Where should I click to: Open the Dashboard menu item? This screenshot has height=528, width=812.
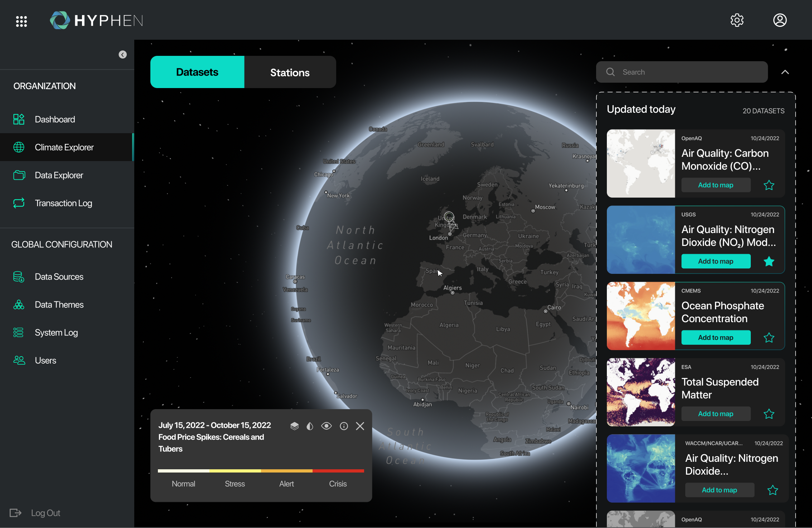click(x=67, y=119)
